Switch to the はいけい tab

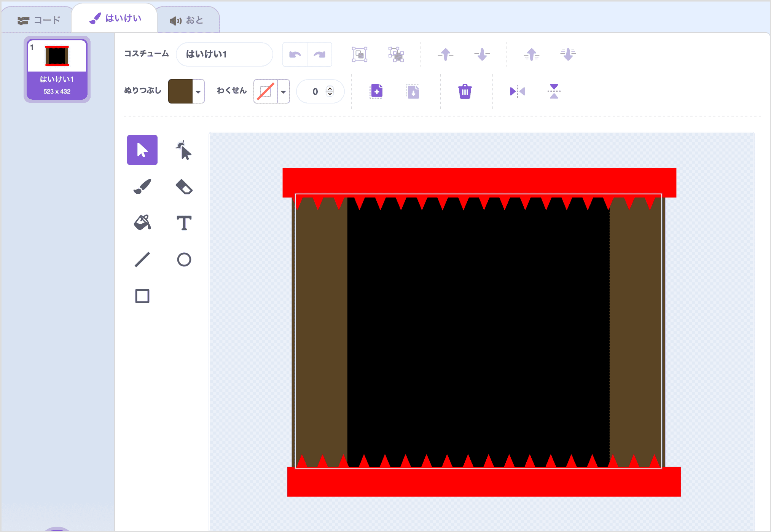115,18
